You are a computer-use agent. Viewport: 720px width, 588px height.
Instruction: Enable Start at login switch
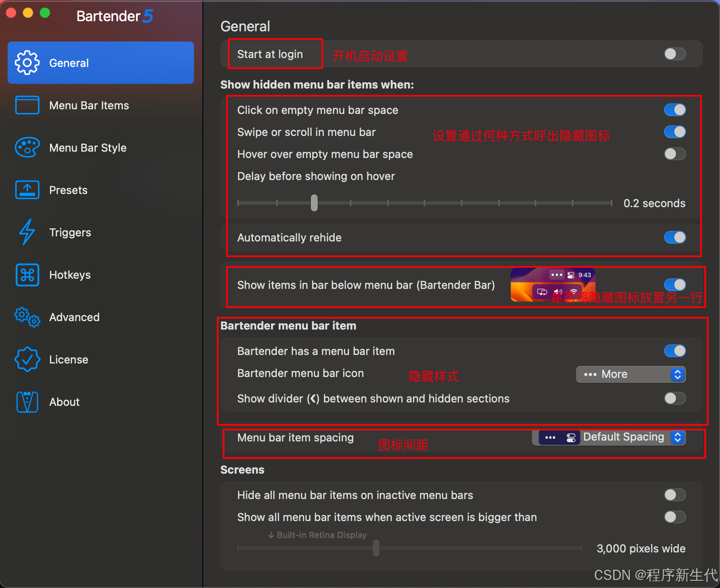[x=675, y=54]
